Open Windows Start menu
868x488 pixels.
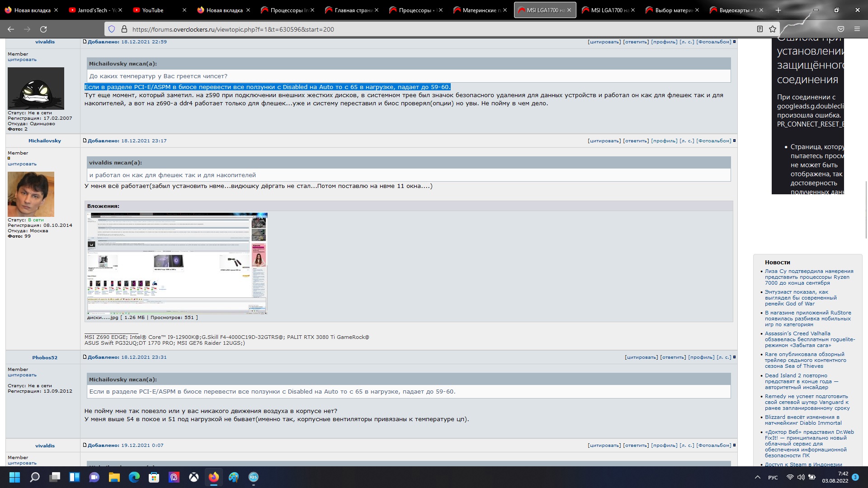[x=14, y=477]
